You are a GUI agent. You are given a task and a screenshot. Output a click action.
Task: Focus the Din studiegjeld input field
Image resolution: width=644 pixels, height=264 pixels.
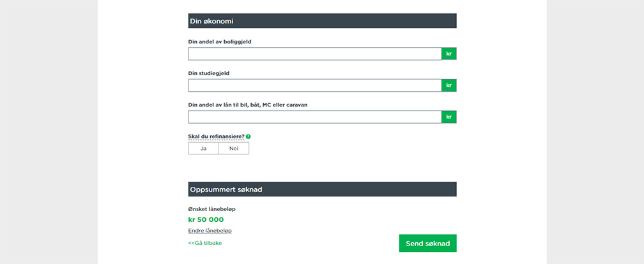click(315, 85)
